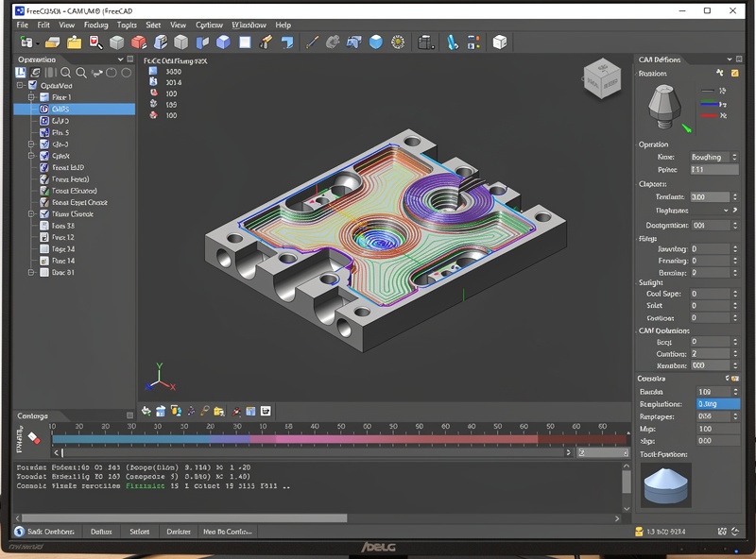Open the Wiiisflow menu
The height and width of the screenshot is (559, 756).
pyautogui.click(x=249, y=25)
